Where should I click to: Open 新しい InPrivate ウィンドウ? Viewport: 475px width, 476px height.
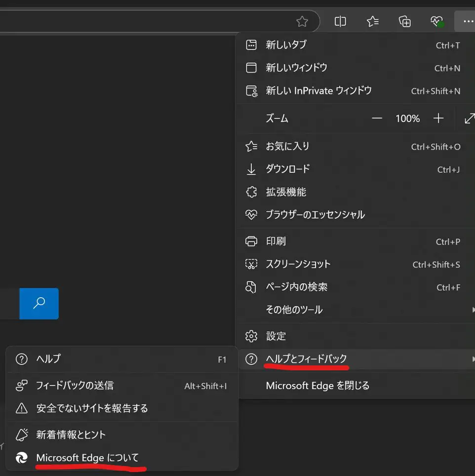coord(355,91)
